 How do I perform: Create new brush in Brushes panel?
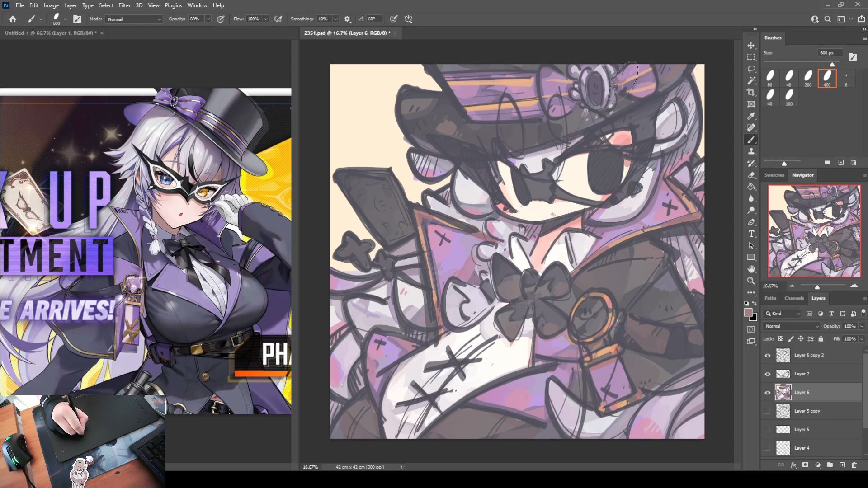point(841,162)
